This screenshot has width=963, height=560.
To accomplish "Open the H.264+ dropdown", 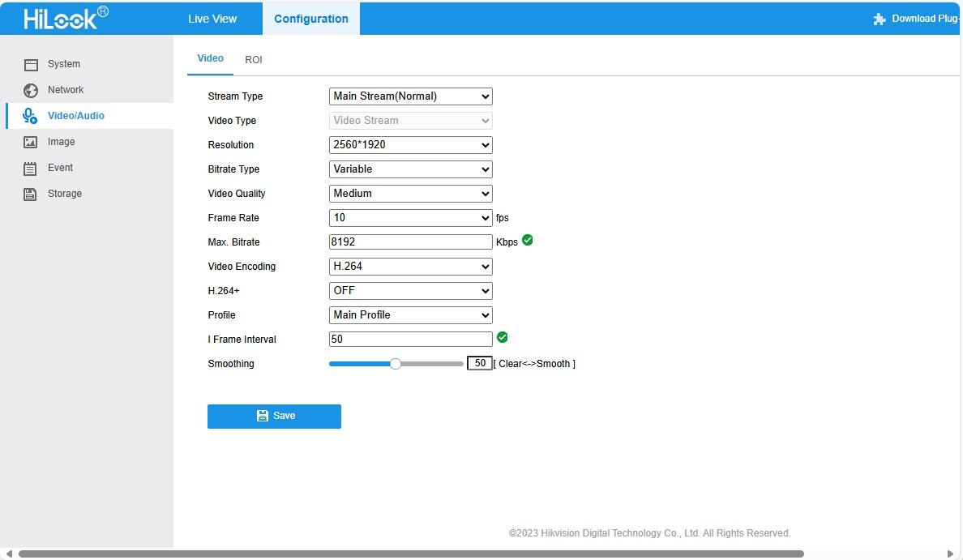I will tap(411, 291).
